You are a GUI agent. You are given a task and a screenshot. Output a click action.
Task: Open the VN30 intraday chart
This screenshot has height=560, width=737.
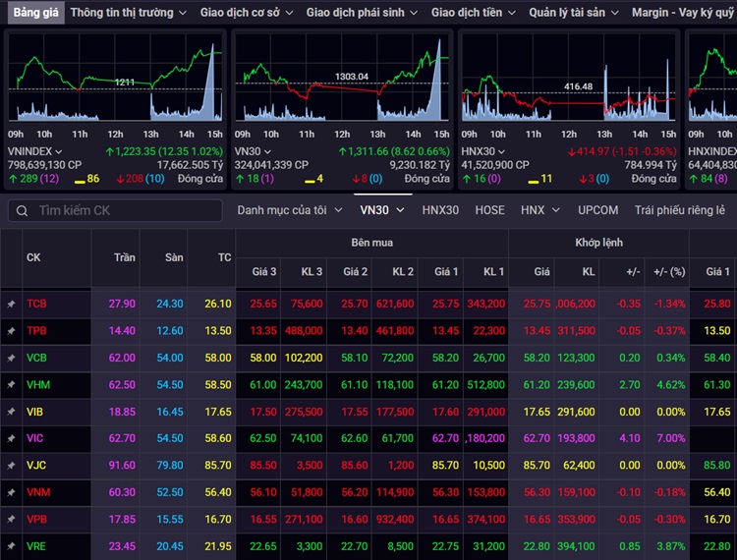[x=342, y=78]
